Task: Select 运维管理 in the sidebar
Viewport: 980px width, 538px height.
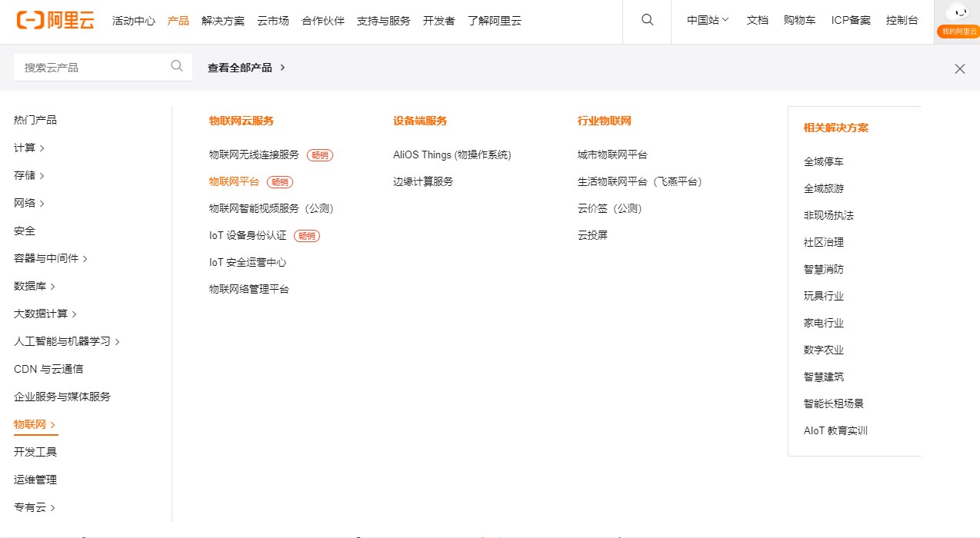Action: (35, 480)
